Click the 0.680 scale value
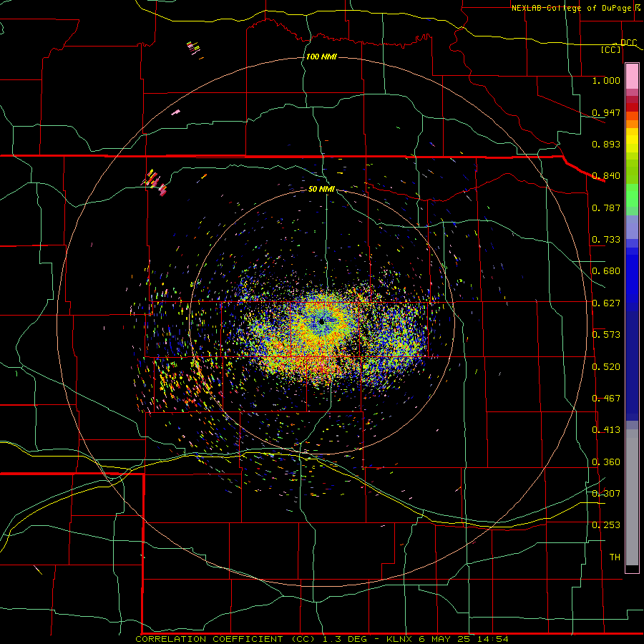644x644 pixels. (x=606, y=271)
